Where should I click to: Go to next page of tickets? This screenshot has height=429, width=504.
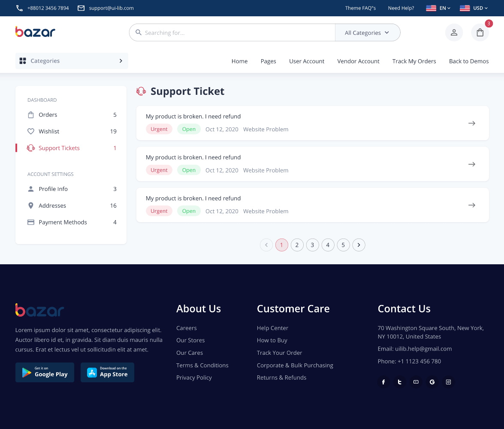point(359,245)
